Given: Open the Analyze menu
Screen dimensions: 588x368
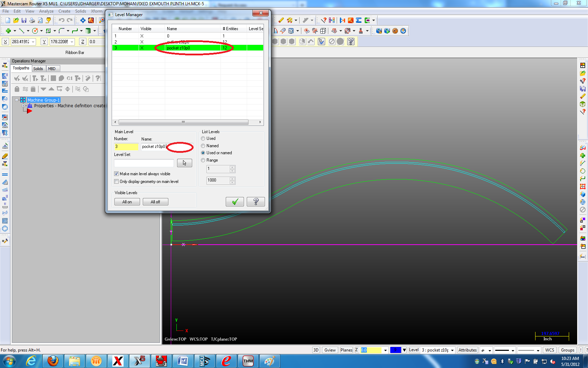Looking at the screenshot, I should click(46, 11).
